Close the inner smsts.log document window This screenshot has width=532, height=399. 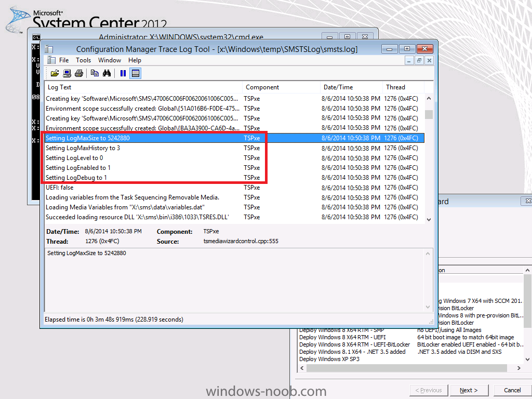pos(429,60)
